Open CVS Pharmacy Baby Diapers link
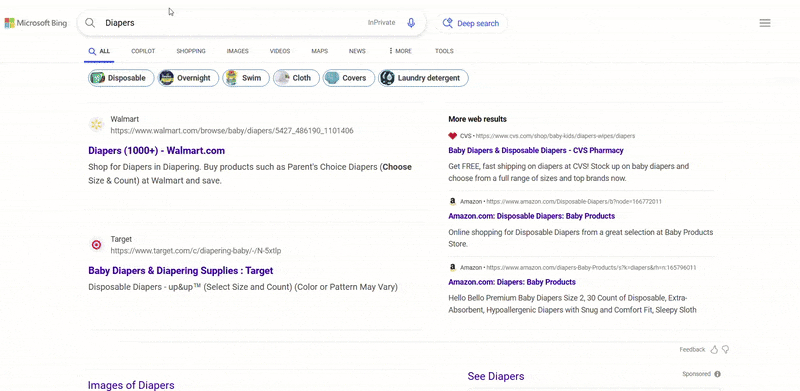The image size is (800, 391). tap(536, 151)
